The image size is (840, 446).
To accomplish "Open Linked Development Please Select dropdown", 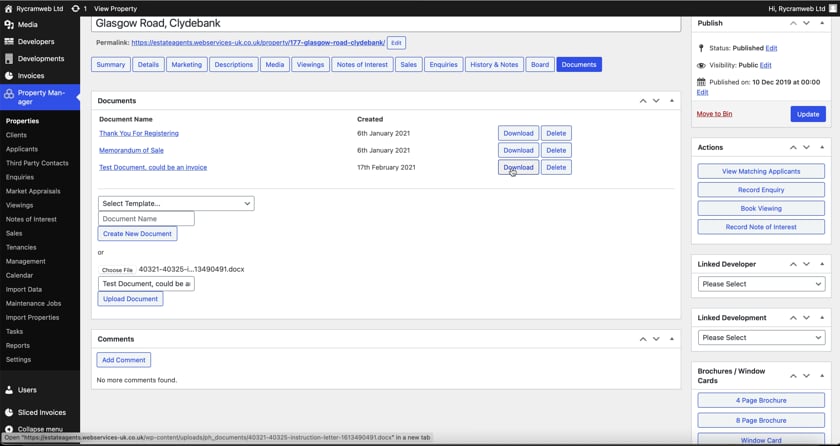I will tap(761, 338).
